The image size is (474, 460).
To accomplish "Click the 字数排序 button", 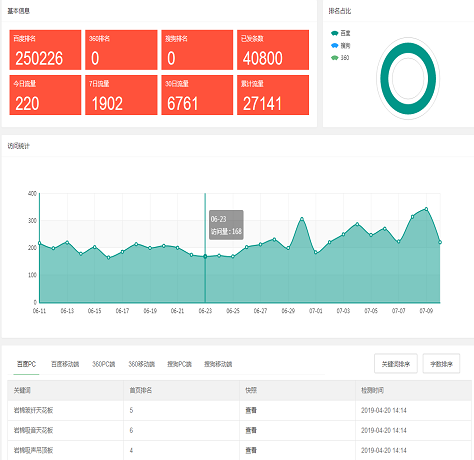I will (441, 364).
